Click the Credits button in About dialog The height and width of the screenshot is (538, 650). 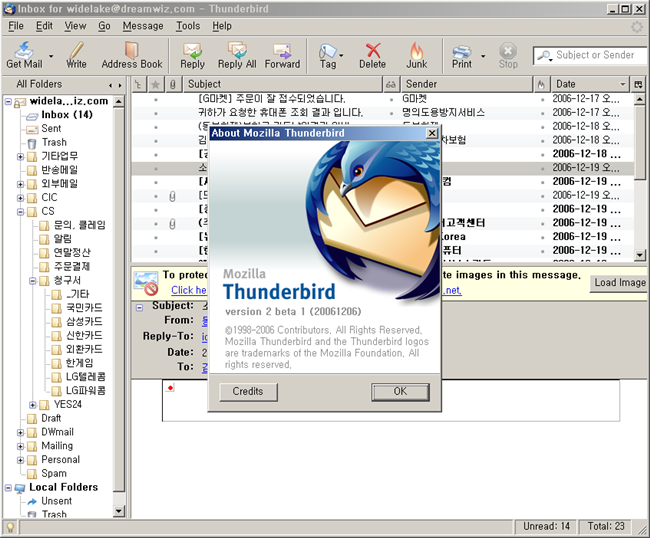click(248, 391)
